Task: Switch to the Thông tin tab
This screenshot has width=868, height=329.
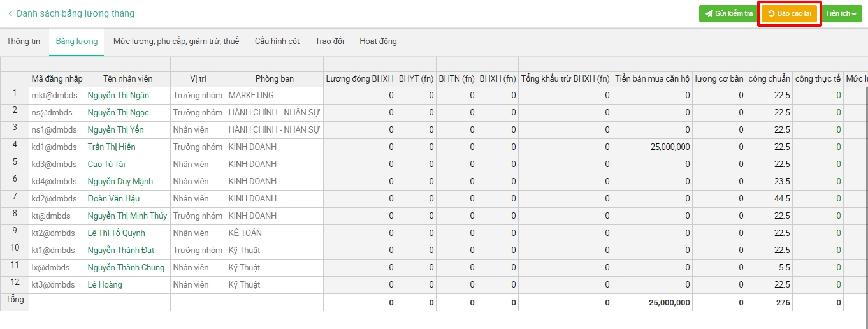Action: 24,41
